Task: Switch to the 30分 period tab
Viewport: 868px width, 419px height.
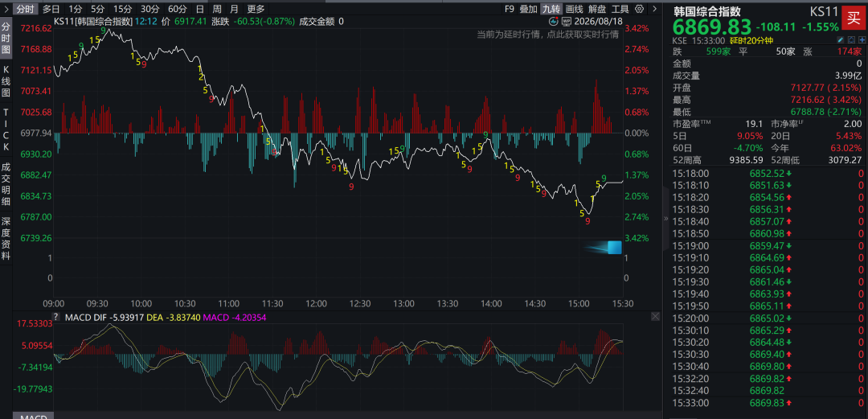Action: (149, 9)
